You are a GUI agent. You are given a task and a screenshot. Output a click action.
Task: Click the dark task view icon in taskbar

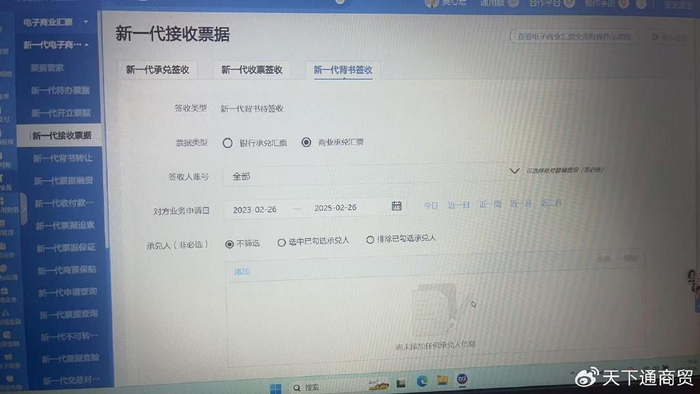(401, 383)
